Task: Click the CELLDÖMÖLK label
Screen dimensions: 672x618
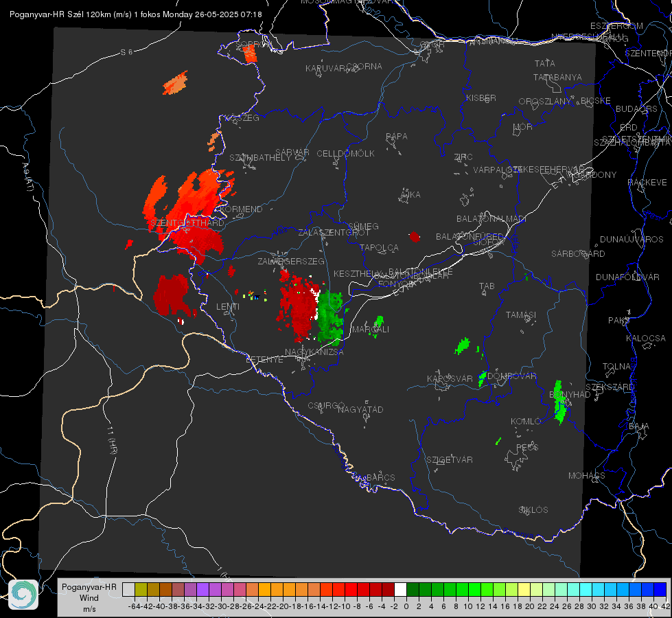Action: tap(345, 154)
